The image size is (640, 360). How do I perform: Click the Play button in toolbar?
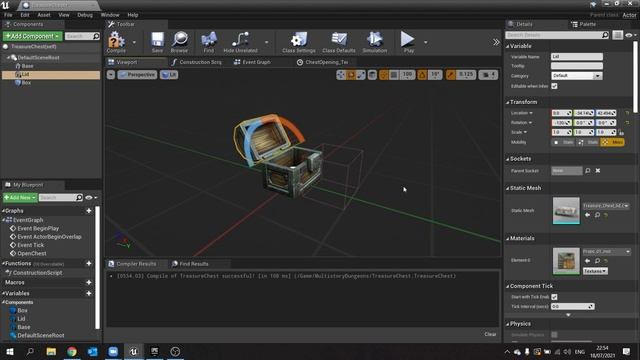point(408,42)
